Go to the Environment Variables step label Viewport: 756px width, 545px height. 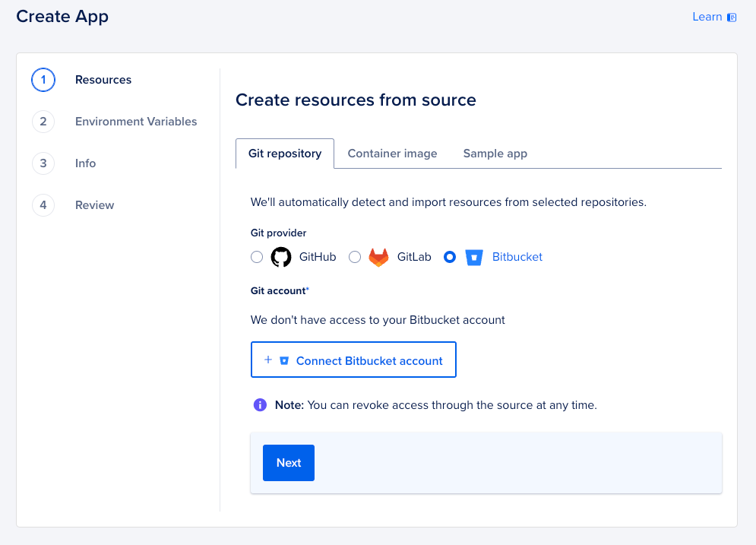tap(136, 122)
